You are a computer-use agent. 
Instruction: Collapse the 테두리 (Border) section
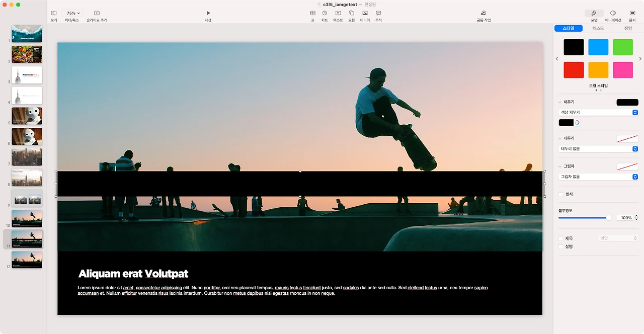560,138
